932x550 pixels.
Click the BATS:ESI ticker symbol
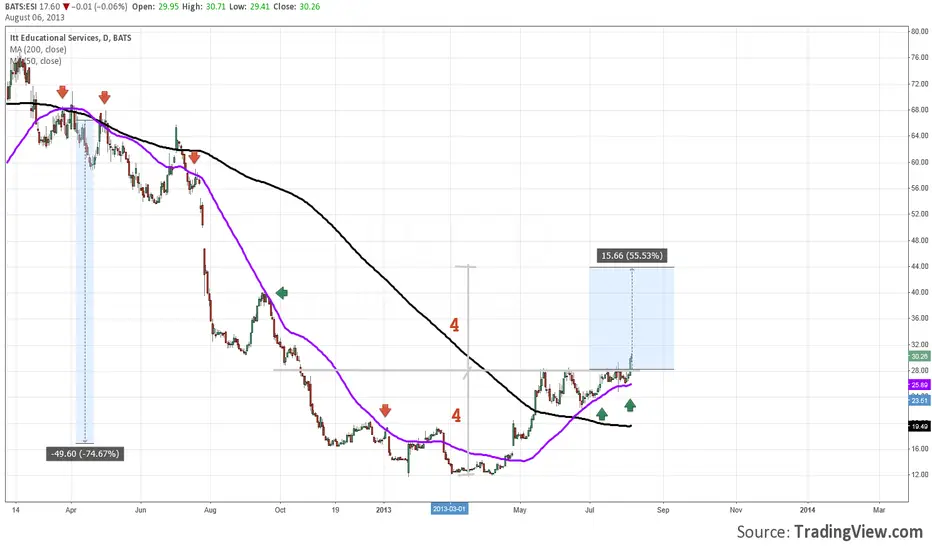(22, 7)
